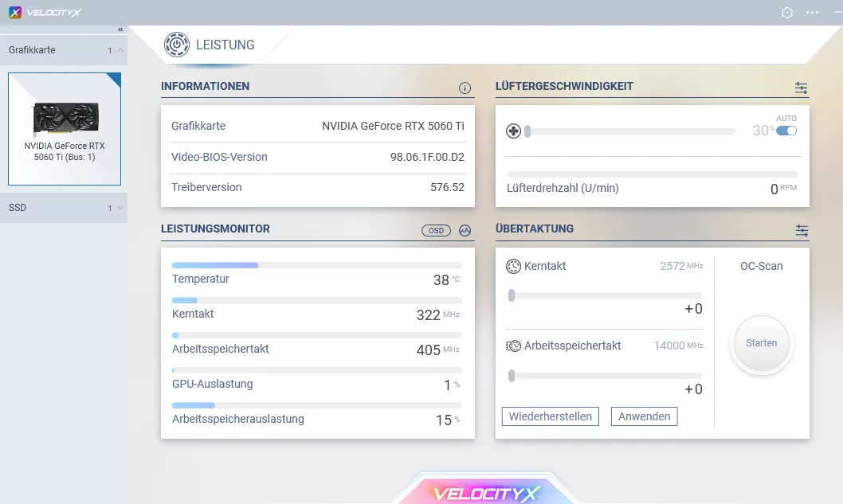The image size is (843, 504).
Task: Open overclocking settings sliders icon
Action: tap(801, 230)
